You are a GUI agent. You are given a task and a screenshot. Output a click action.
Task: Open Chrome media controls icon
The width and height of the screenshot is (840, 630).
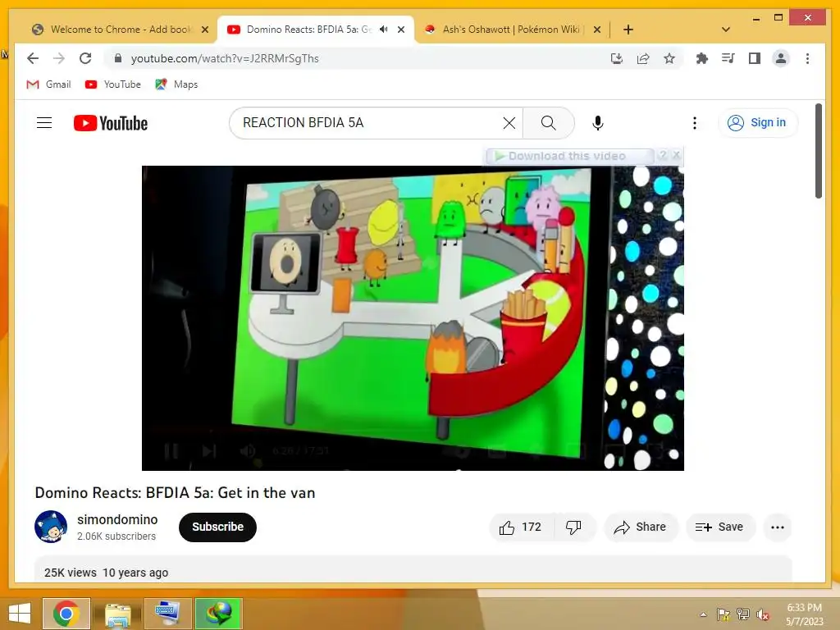728,58
